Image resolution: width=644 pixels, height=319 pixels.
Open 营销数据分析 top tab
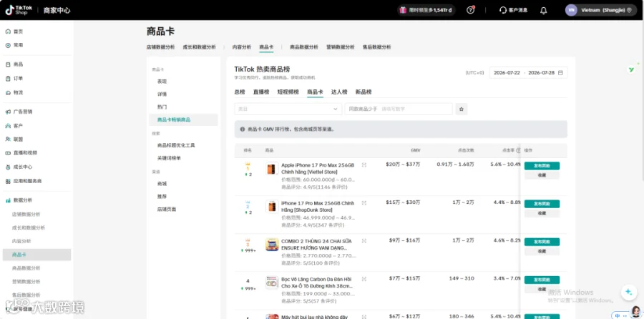[341, 47]
